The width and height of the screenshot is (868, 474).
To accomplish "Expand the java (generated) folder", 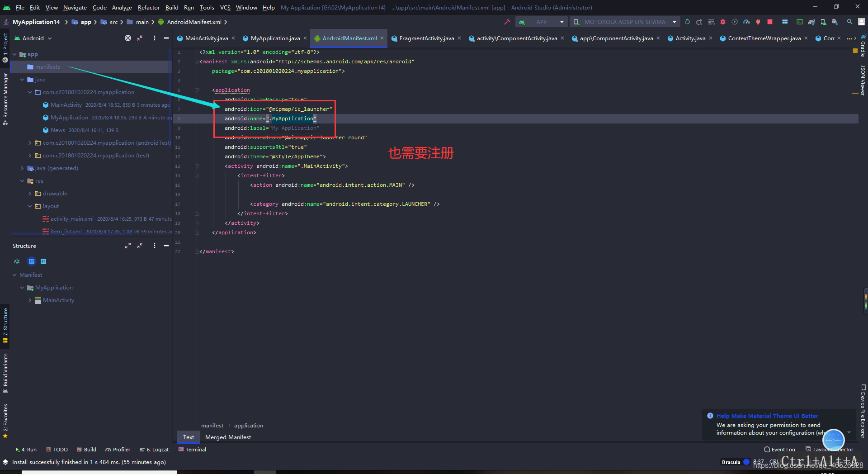I will 22,168.
